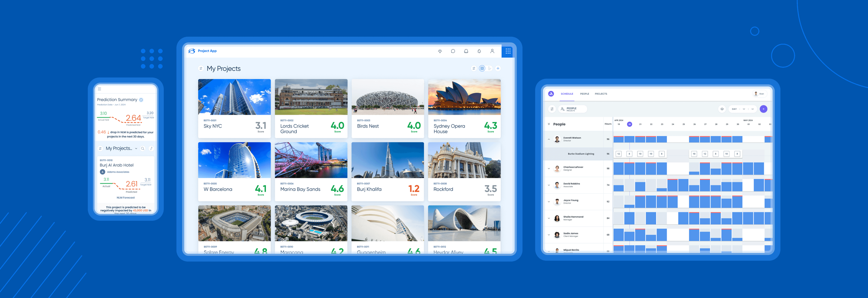The width and height of the screenshot is (868, 298).
Task: Switch to the PROJECTS tab
Action: 601,94
